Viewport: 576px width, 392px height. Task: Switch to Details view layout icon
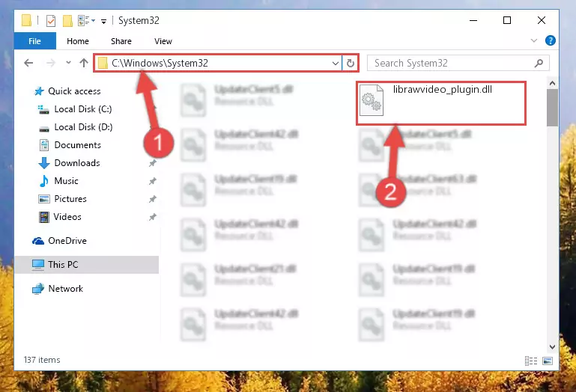[531, 361]
